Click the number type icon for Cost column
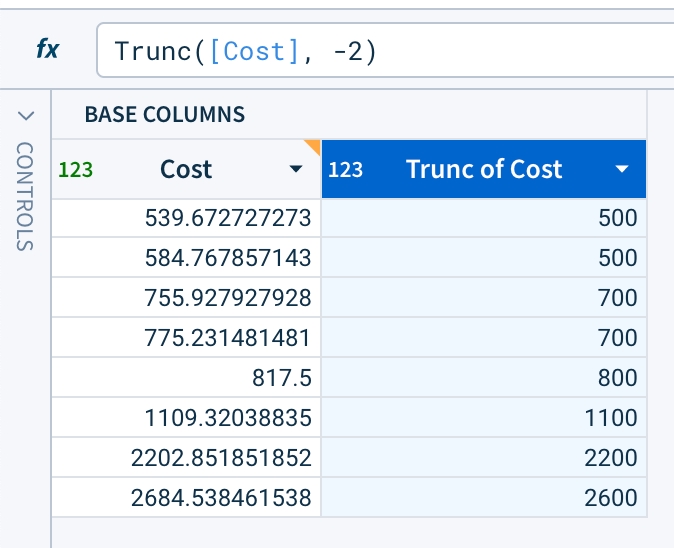This screenshot has height=548, width=674. click(x=76, y=170)
